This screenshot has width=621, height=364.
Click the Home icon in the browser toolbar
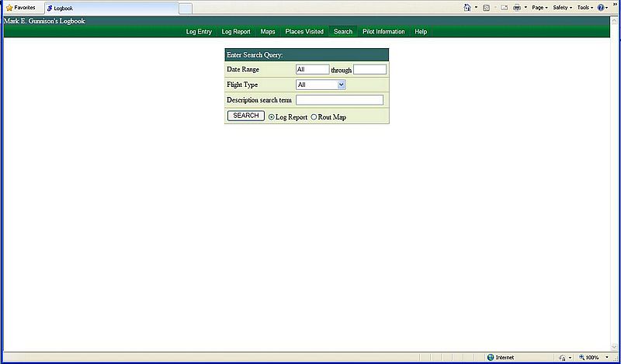pos(467,7)
